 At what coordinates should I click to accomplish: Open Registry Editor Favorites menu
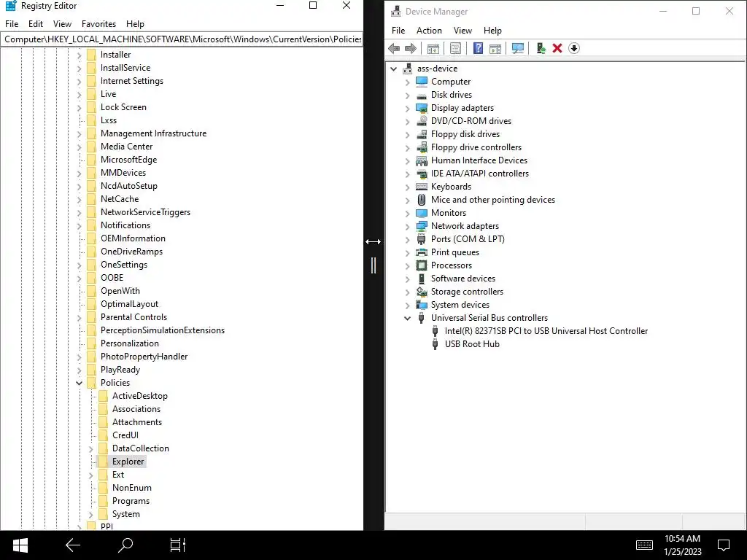pyautogui.click(x=98, y=24)
